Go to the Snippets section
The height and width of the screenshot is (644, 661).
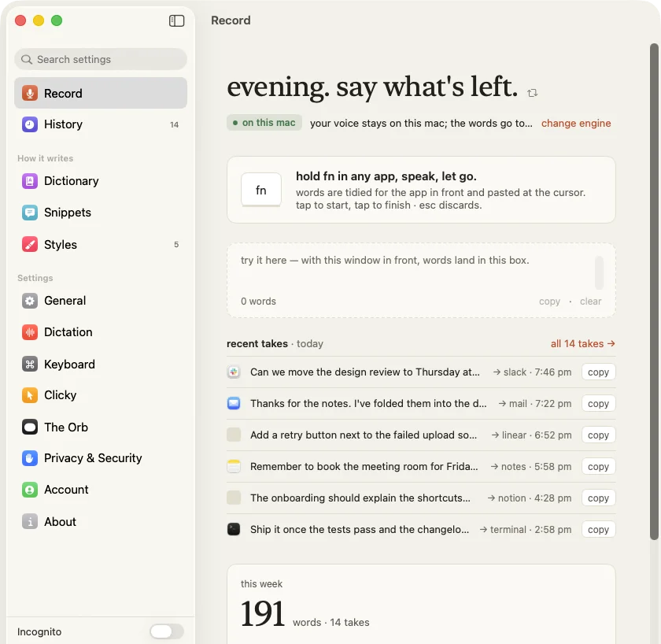pyautogui.click(x=101, y=213)
